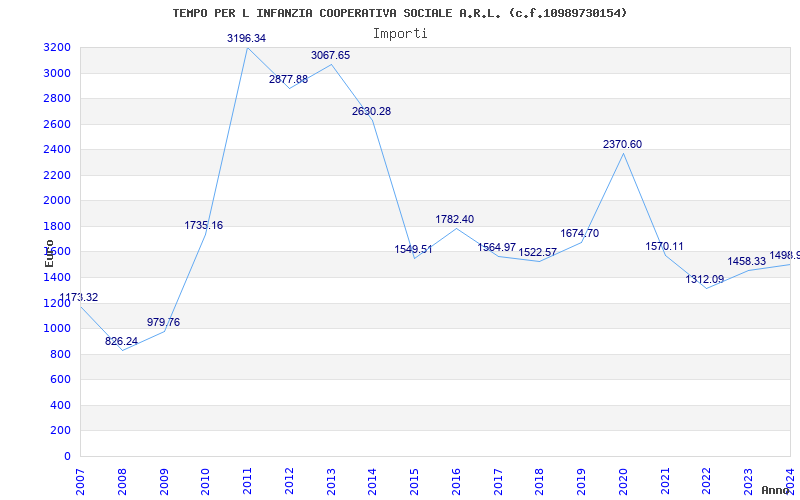This screenshot has width=800, height=500.
Task: Click y-axis value 2400
Action: (x=57, y=149)
